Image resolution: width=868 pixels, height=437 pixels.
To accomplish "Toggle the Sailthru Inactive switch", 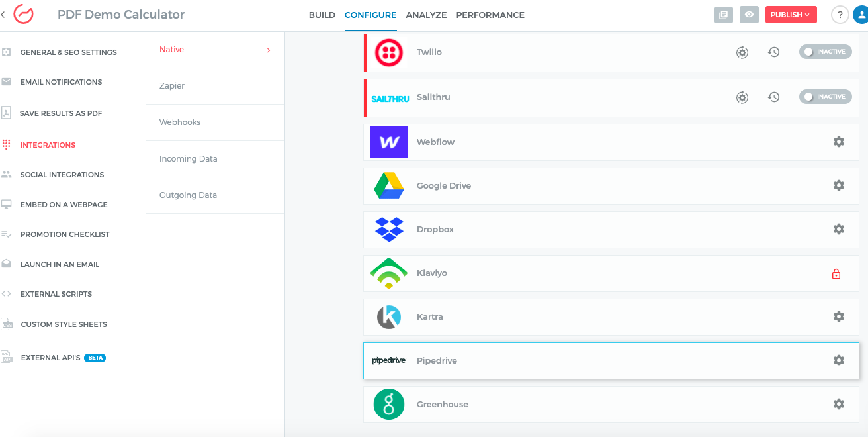I will 825,97.
